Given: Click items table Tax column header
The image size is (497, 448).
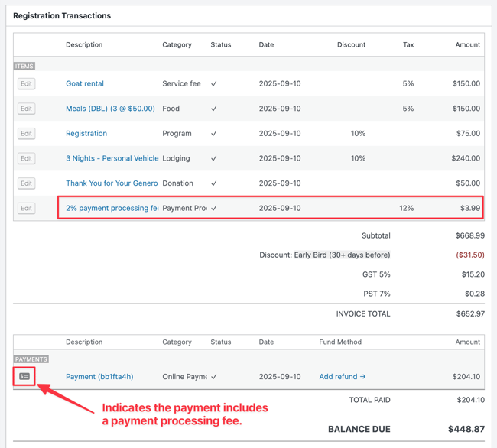Looking at the screenshot, I should (408, 44).
